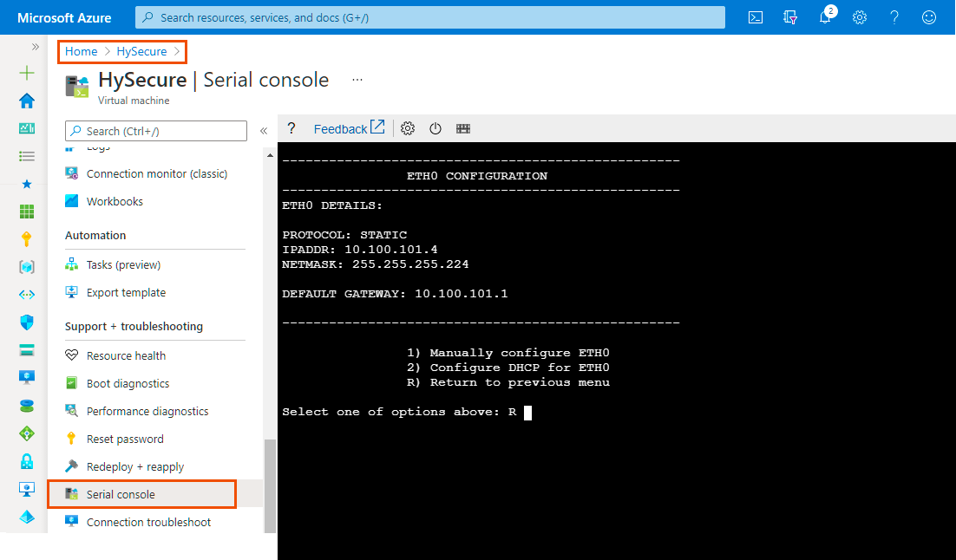Click Create a resource plus icon
The height and width of the screenshot is (560, 956).
click(x=27, y=73)
